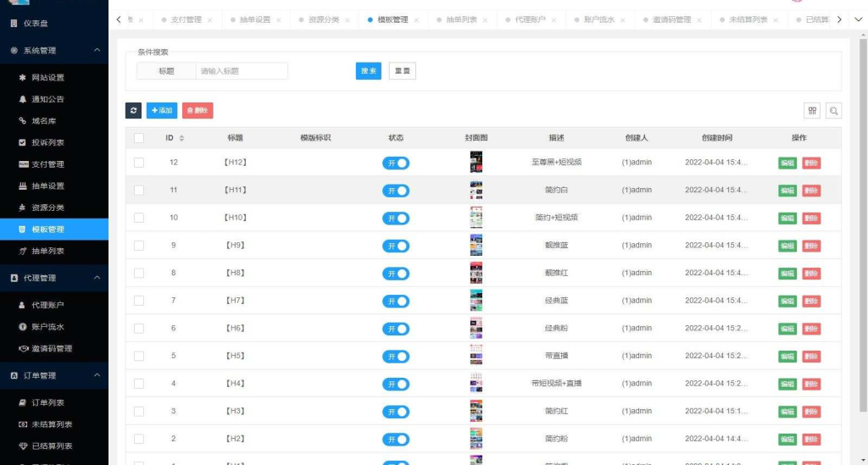The image size is (868, 465).
Task: Switch to the 抽单列表 tab
Action: [462, 20]
